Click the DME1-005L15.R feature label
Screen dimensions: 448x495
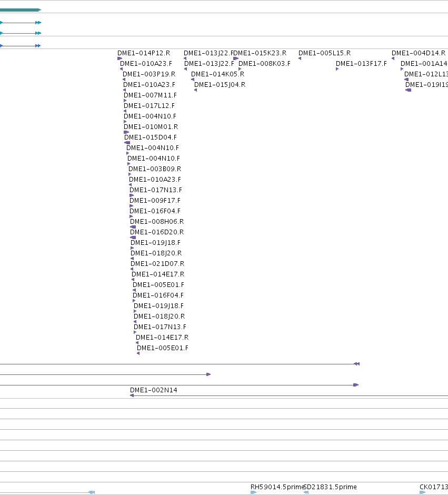pos(325,53)
